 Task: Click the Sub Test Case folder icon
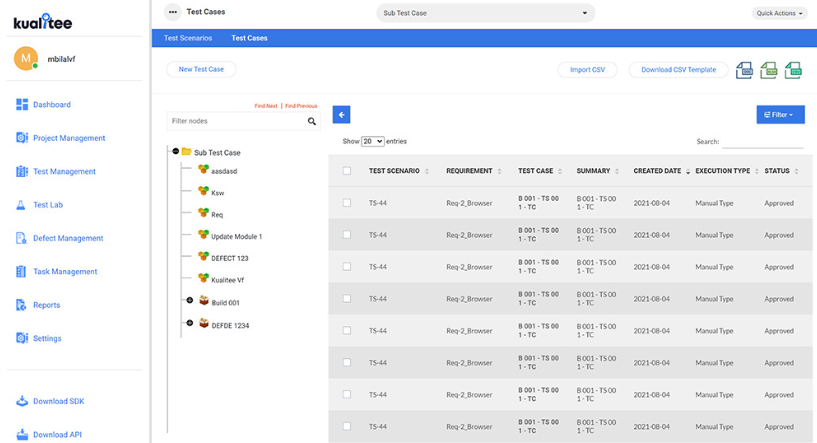click(186, 152)
